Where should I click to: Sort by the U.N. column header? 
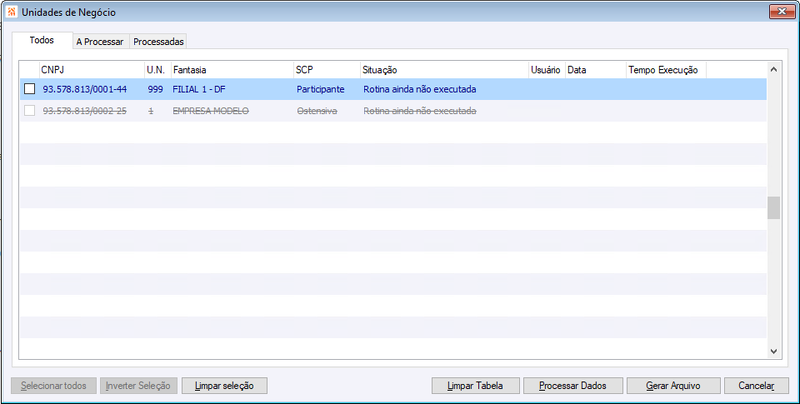pyautogui.click(x=158, y=70)
